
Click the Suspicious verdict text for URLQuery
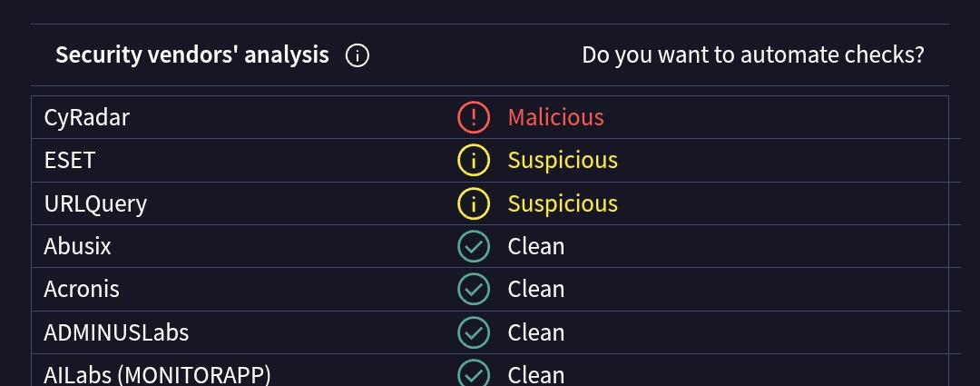[563, 203]
